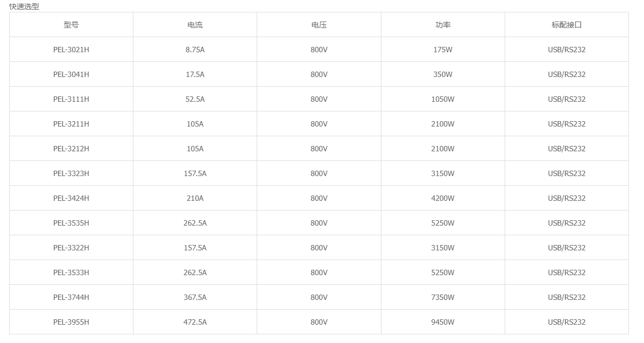This screenshot has height=343, width=644.
Task: Click the 8.75A current value
Action: pos(195,50)
